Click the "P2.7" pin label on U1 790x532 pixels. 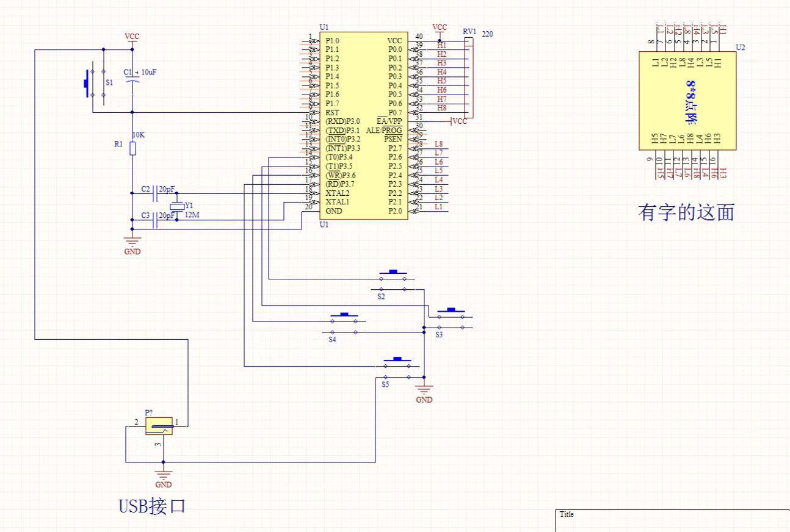(395, 148)
